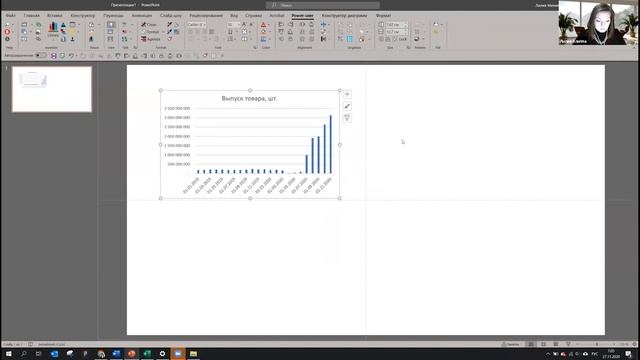Open the Font group dialog launcher
Image resolution: width=640 pixels, height=360 pixels.
click(255, 48)
